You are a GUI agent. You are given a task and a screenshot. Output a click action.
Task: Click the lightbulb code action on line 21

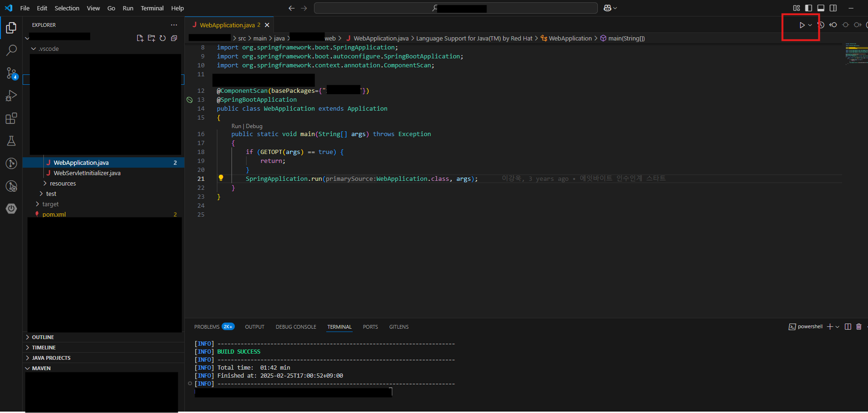tap(221, 178)
